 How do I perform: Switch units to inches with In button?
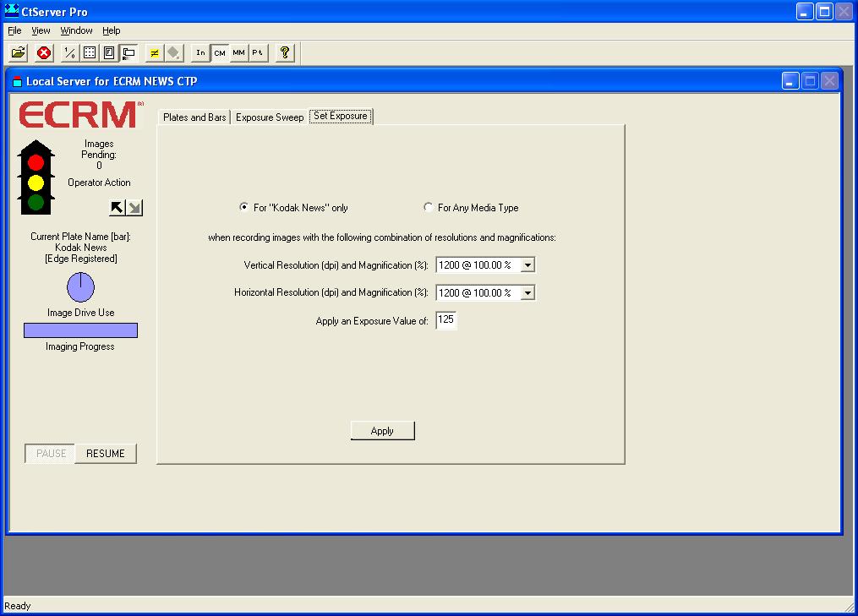pos(200,53)
